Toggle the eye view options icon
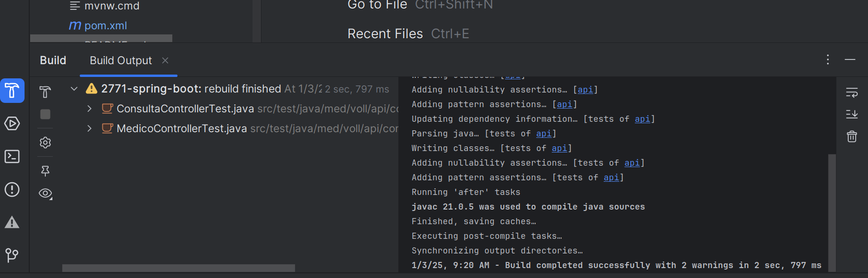 pos(45,194)
